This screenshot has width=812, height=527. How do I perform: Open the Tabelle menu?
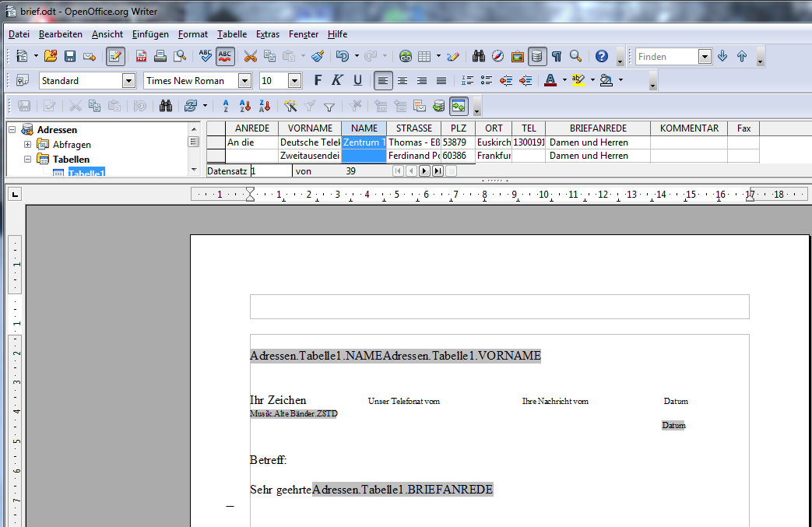tap(232, 34)
